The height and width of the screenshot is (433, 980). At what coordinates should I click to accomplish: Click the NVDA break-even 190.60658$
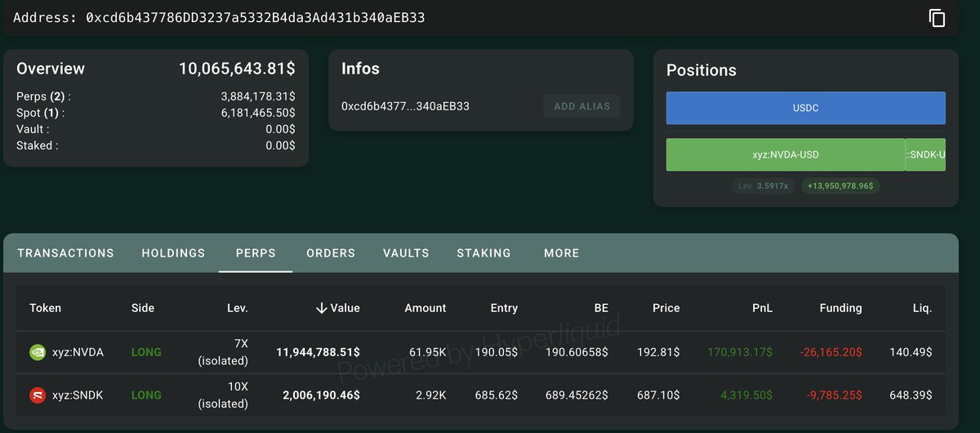577,353
